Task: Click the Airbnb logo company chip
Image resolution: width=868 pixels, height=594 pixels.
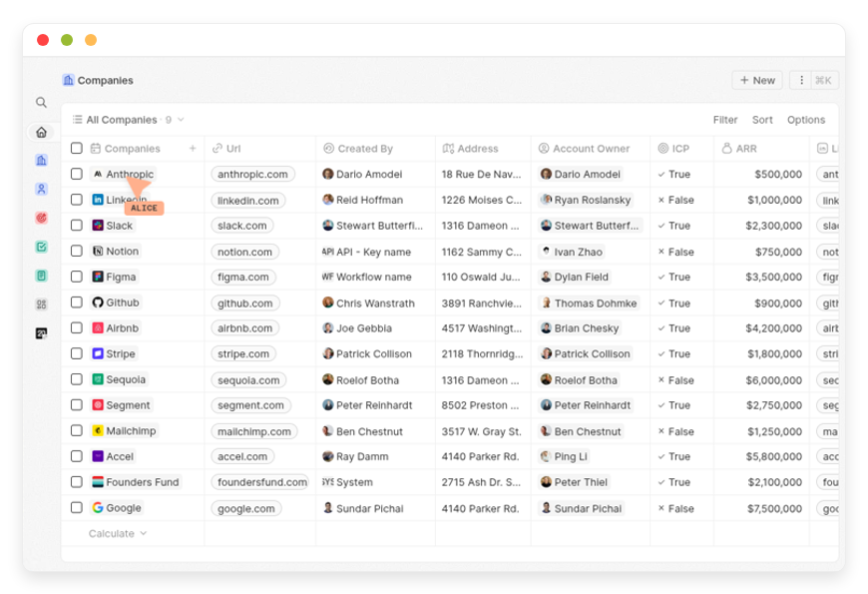Action: [115, 328]
